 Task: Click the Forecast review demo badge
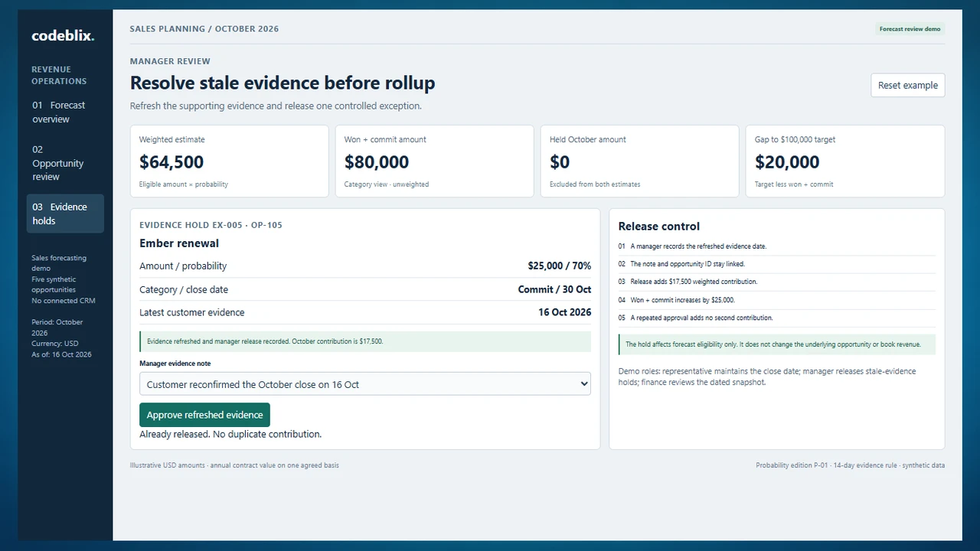[910, 29]
